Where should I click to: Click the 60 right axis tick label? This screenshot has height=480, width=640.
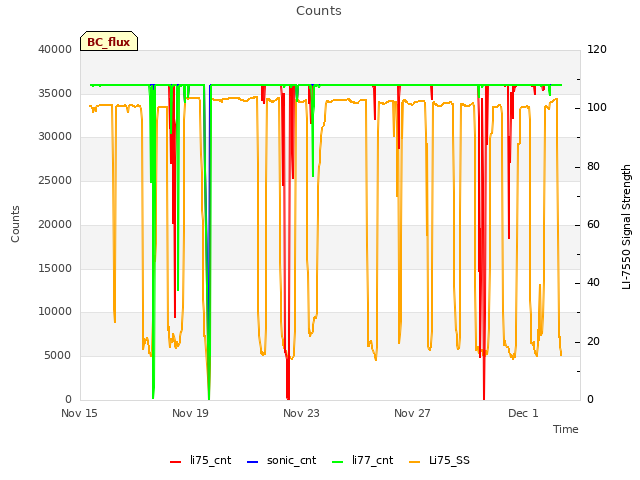[x=593, y=224]
